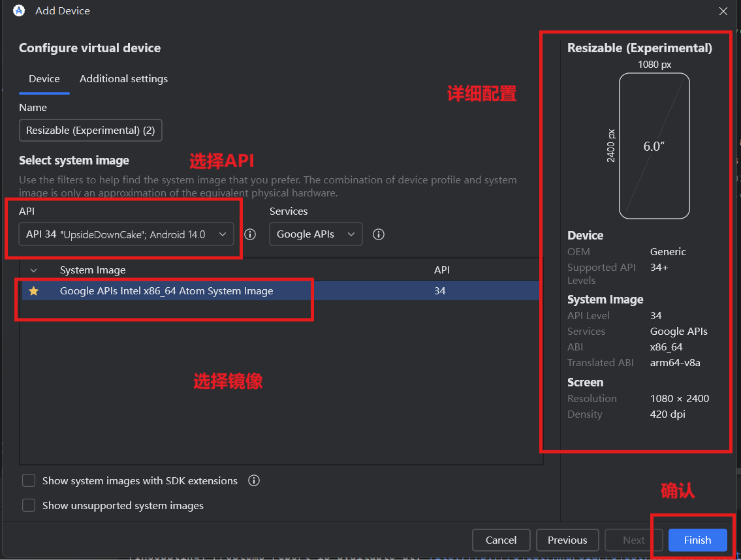This screenshot has width=741, height=560.
Task: Click the Density value 420 dpi
Action: click(667, 414)
